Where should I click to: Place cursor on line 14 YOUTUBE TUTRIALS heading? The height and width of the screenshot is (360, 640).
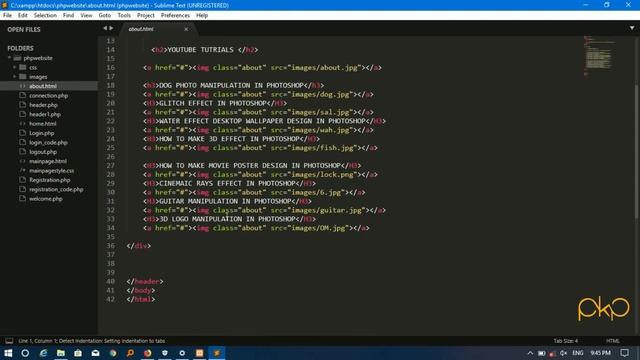coord(204,50)
